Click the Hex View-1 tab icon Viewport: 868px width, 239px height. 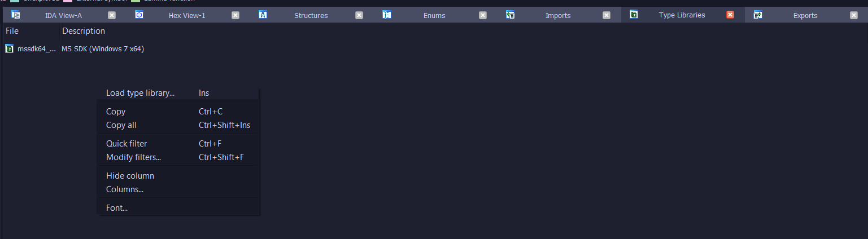[139, 15]
